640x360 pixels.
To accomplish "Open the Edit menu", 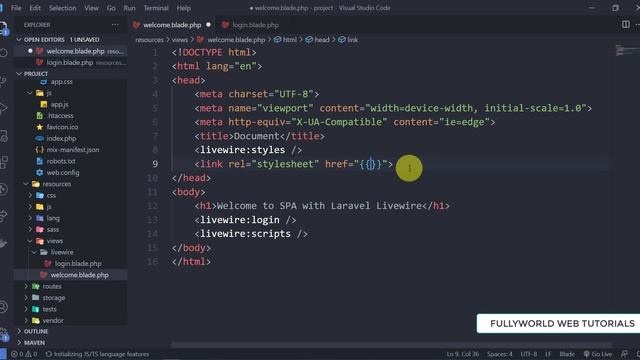I will 35,8.
